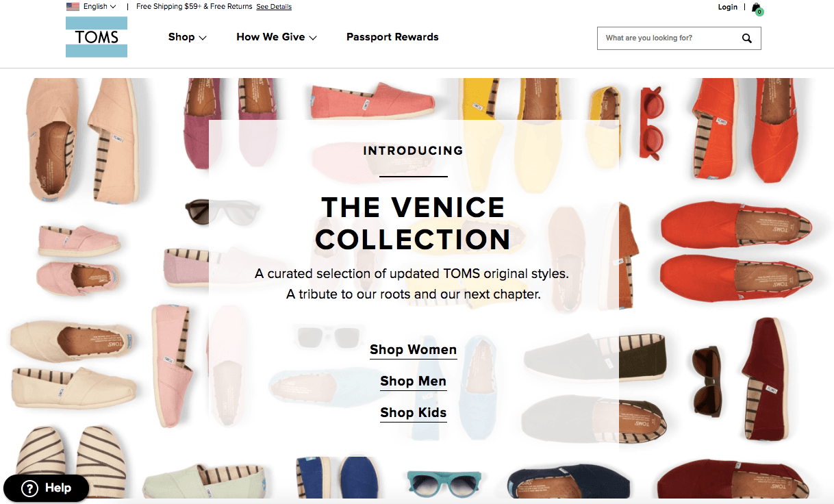Click the Venice Collection heading
834x504 pixels.
point(413,223)
